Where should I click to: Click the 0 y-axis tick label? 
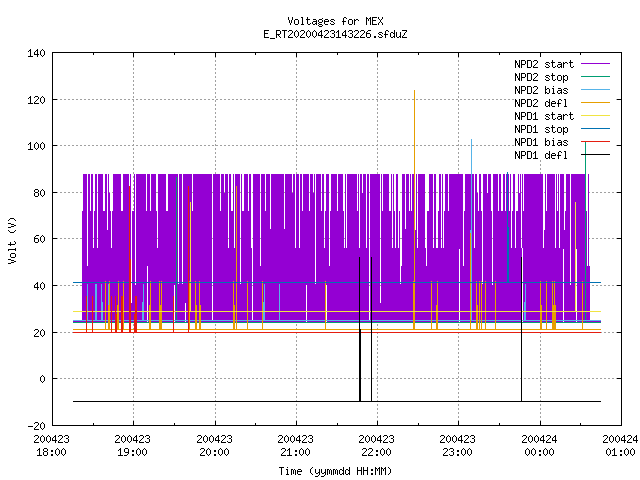click(x=42, y=379)
